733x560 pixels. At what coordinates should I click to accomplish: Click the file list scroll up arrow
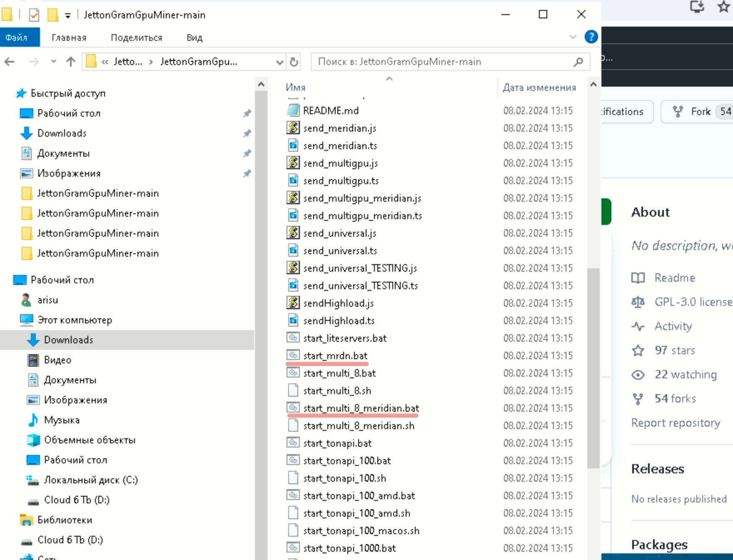pyautogui.click(x=593, y=85)
